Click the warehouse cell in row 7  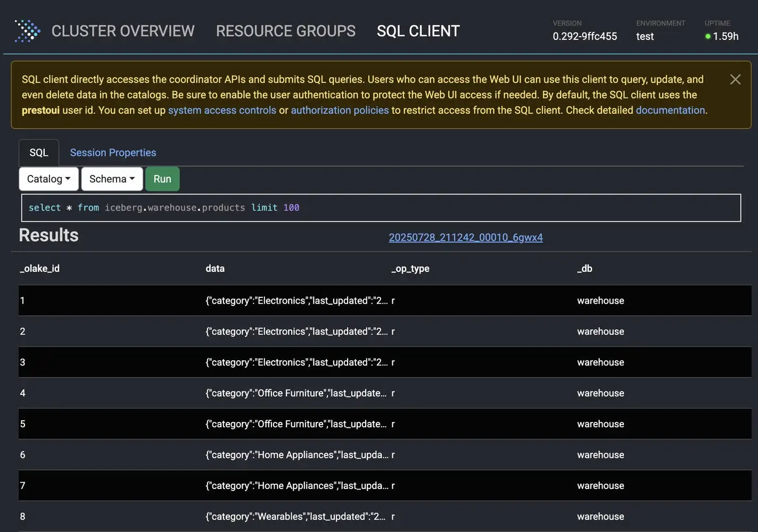click(600, 486)
